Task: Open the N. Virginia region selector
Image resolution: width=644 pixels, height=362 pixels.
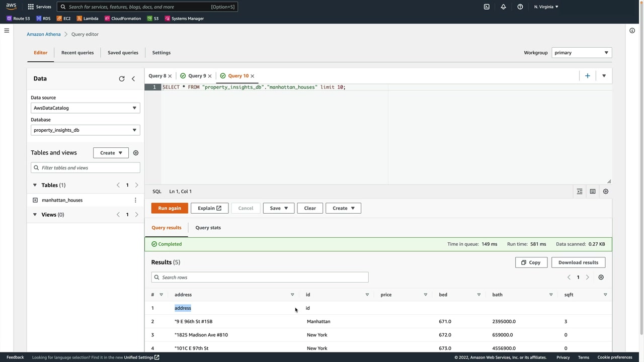Action: [546, 7]
